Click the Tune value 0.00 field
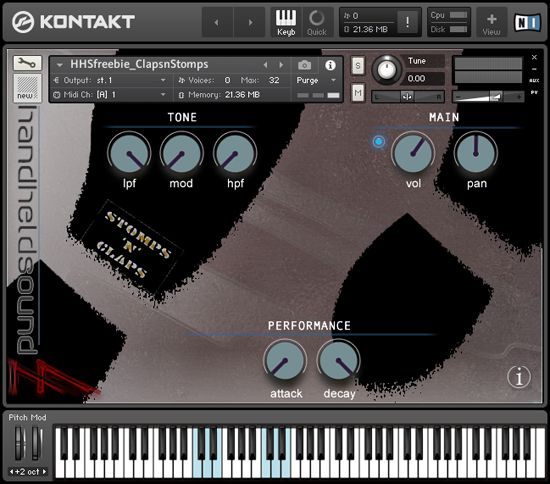 tap(424, 78)
